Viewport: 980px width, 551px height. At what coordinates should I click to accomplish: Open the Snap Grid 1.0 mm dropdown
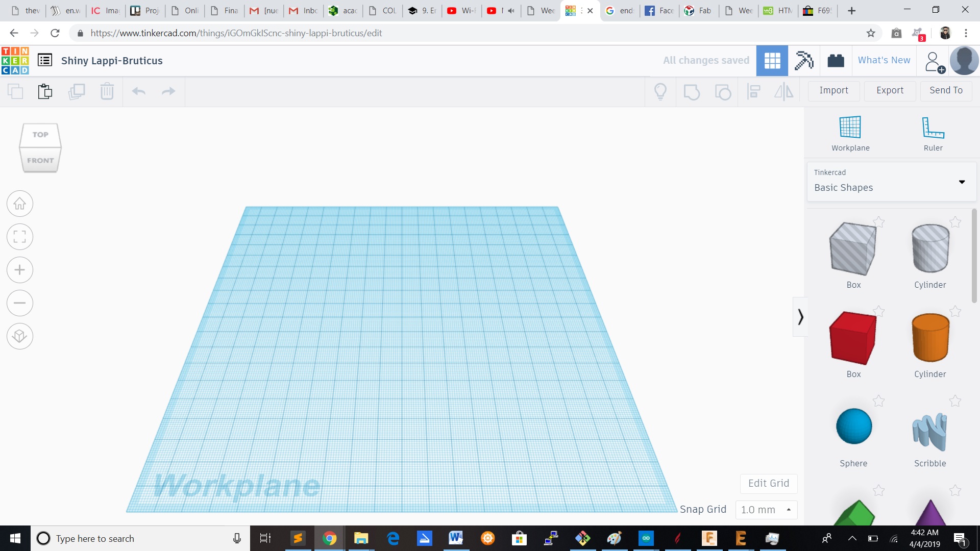[766, 510]
